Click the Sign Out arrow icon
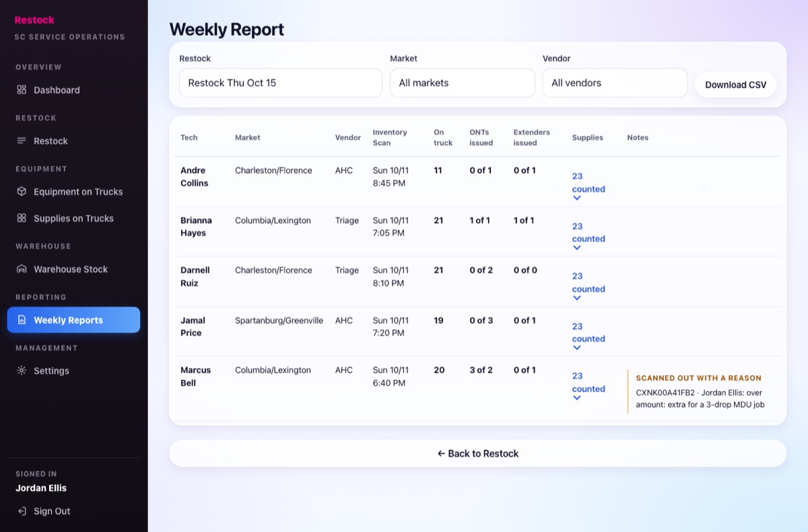808x532 pixels. [22, 511]
